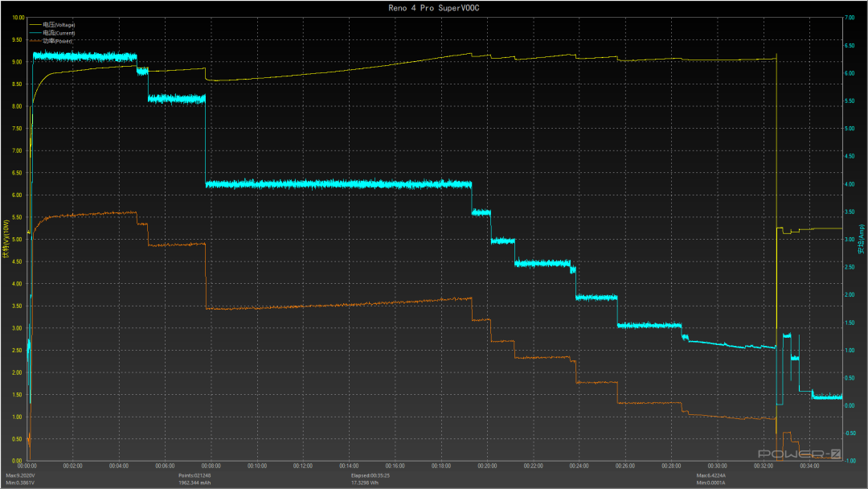Click the 7.00 label on the amp axis
The width and height of the screenshot is (868, 489).
[x=850, y=18]
